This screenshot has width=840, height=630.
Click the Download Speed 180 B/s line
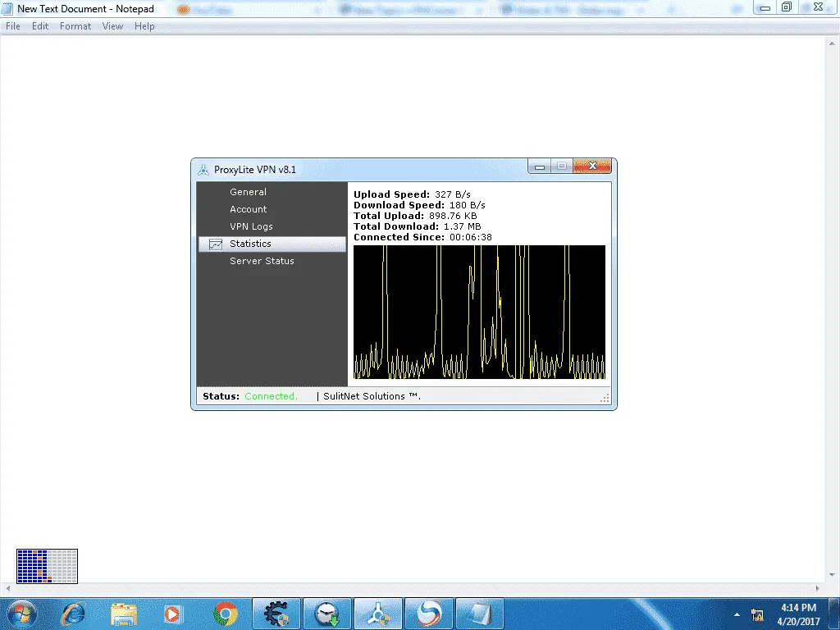pyautogui.click(x=419, y=205)
